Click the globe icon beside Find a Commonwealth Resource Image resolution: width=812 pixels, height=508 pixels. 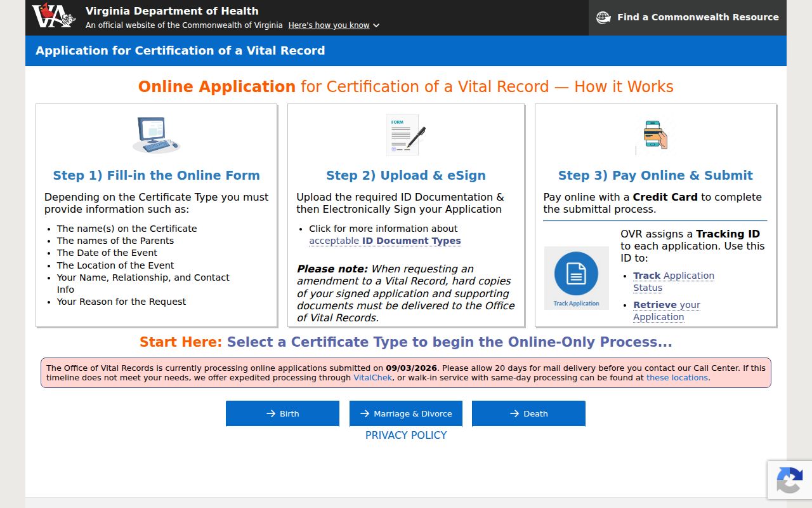point(603,18)
